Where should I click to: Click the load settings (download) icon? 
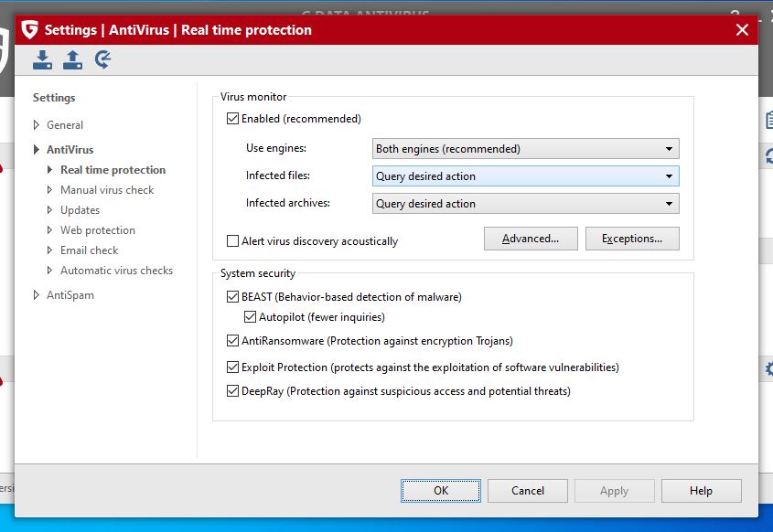[x=42, y=59]
